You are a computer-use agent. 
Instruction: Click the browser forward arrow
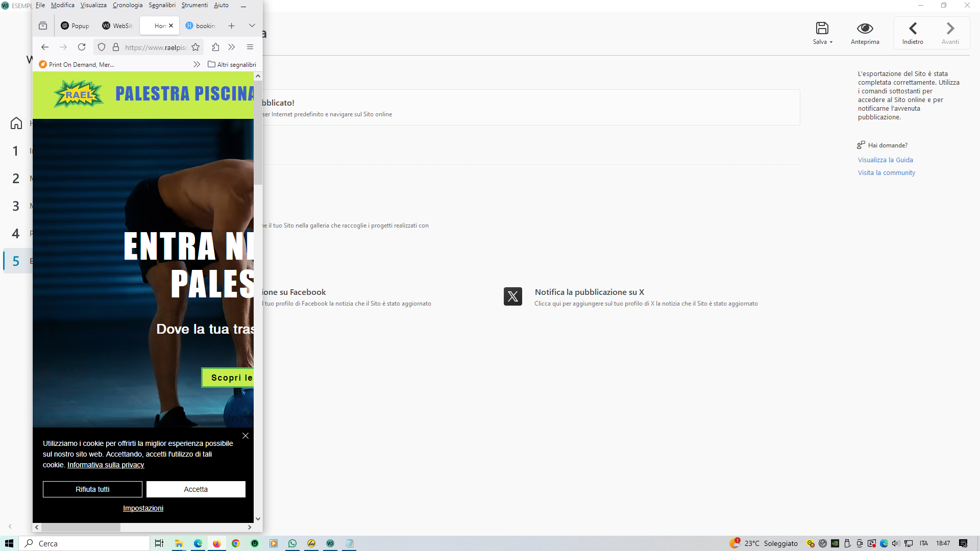tap(63, 47)
